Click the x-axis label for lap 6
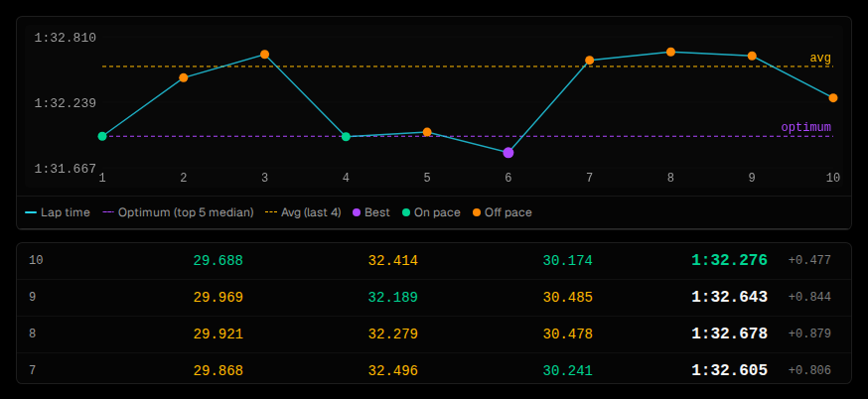The height and width of the screenshot is (399, 868). pos(508,178)
